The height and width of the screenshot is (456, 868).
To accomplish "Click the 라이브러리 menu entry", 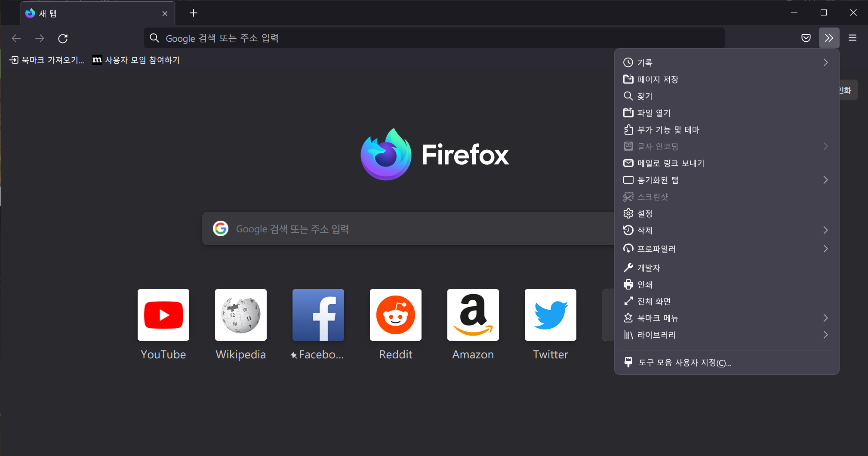I will (x=726, y=335).
